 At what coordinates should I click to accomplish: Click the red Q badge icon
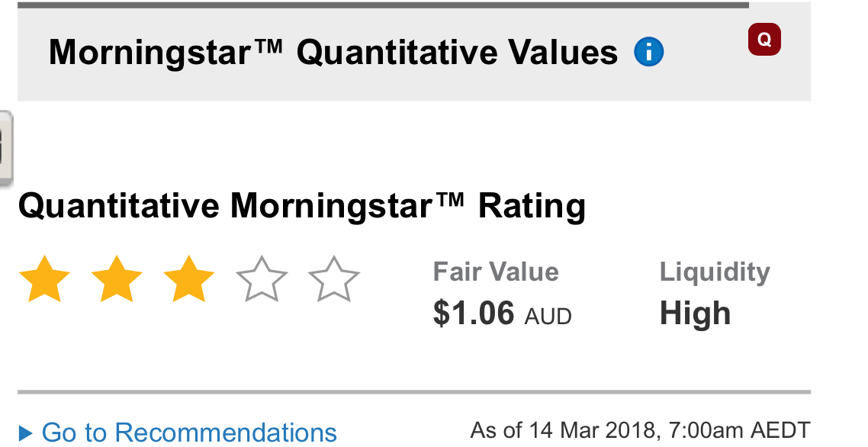pos(764,40)
